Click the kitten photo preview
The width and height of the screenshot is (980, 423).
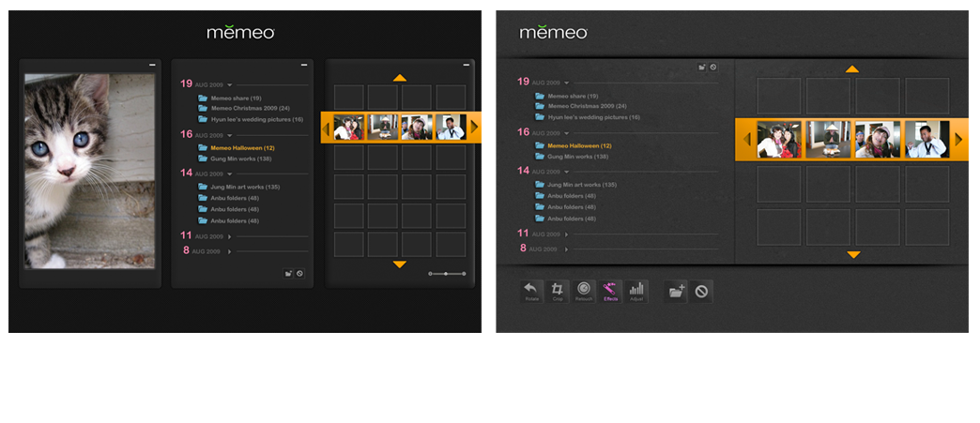point(89,171)
